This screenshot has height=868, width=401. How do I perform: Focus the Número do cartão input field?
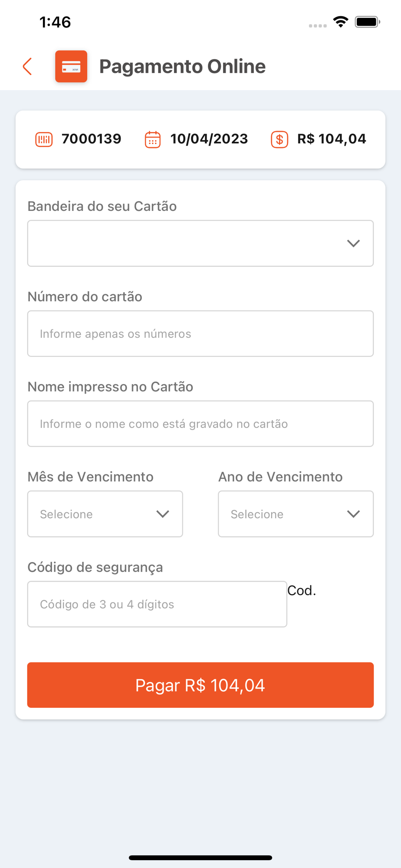(200, 334)
